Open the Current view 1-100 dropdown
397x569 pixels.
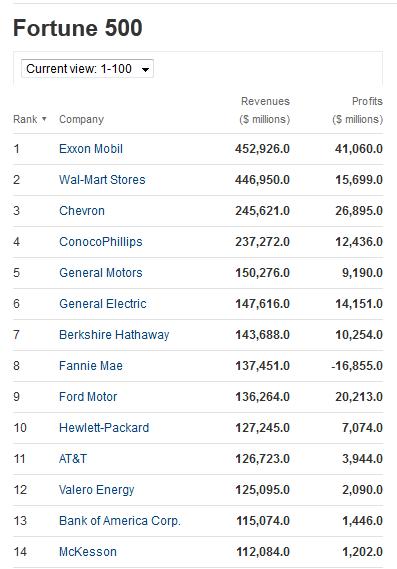(x=87, y=69)
